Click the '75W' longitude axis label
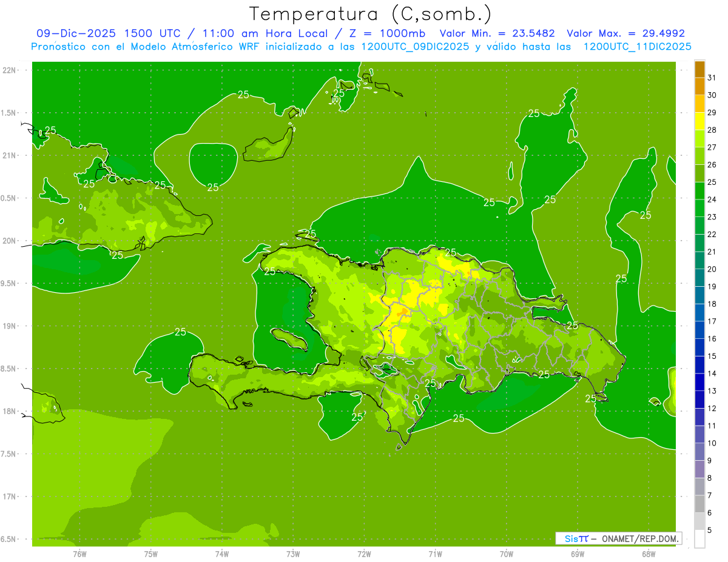This screenshot has height=562, width=728. [x=151, y=554]
